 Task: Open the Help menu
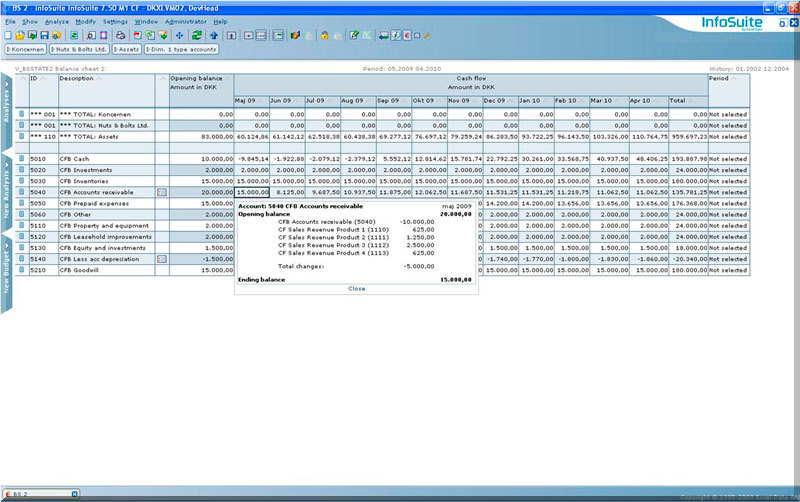pyautogui.click(x=220, y=22)
